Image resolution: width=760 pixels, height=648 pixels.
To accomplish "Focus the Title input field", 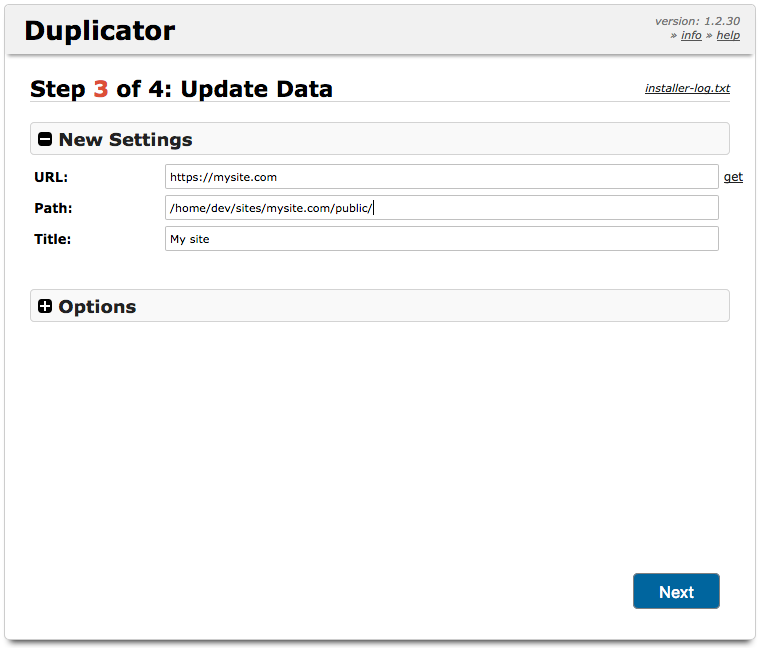I will [x=442, y=239].
